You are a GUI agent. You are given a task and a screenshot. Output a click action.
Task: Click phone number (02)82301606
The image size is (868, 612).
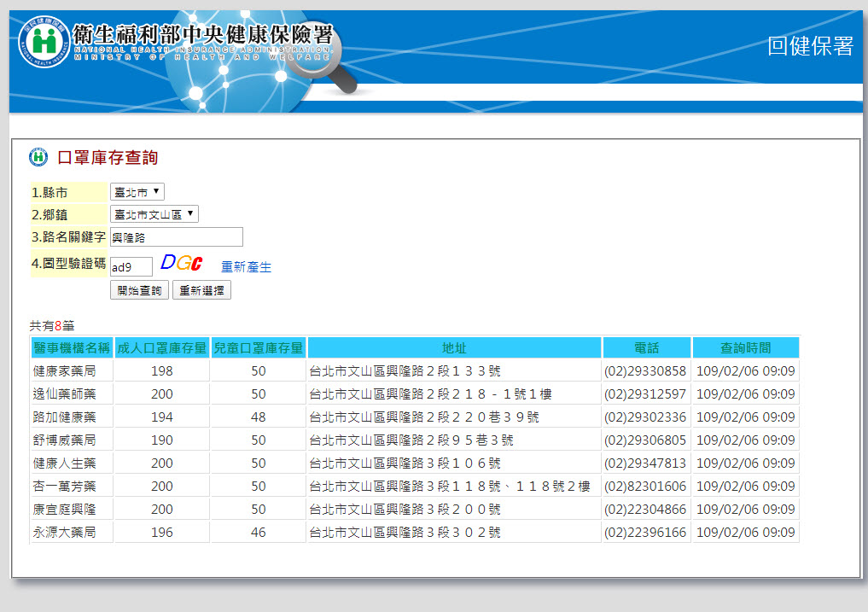click(x=645, y=487)
